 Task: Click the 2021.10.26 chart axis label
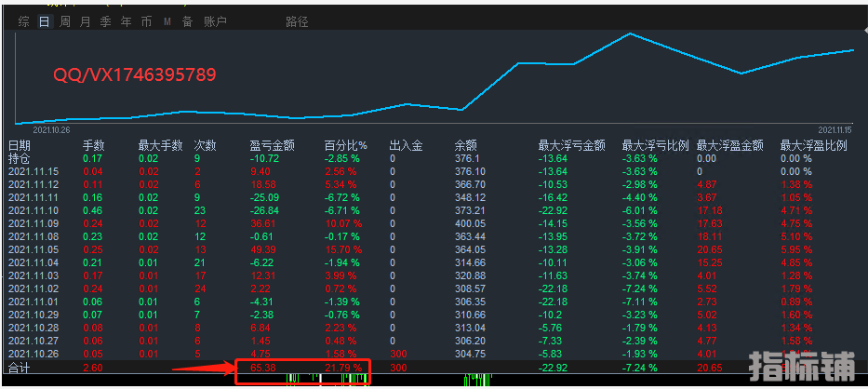(50, 129)
